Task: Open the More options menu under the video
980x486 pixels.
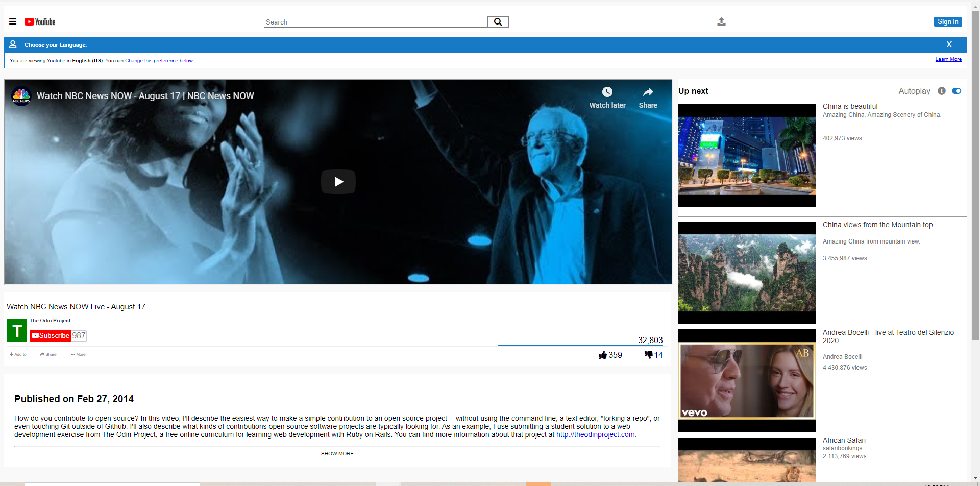Action: [x=78, y=354]
